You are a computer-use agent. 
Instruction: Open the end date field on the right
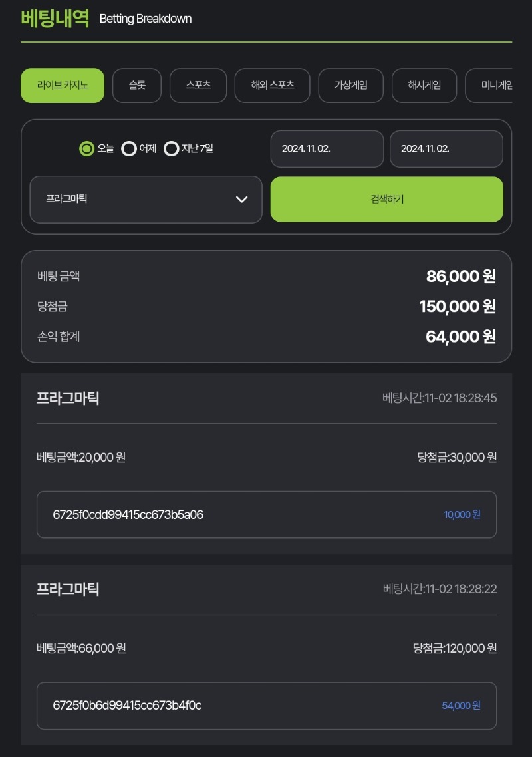point(446,149)
